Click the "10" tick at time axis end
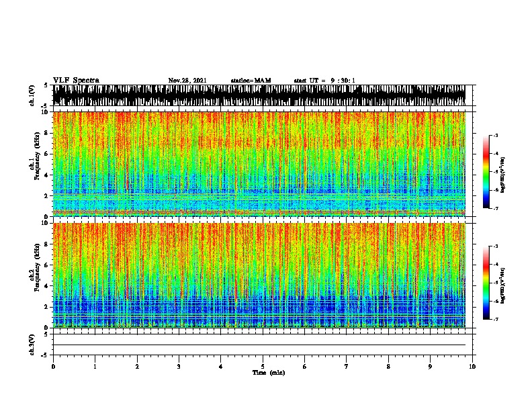 point(472,367)
